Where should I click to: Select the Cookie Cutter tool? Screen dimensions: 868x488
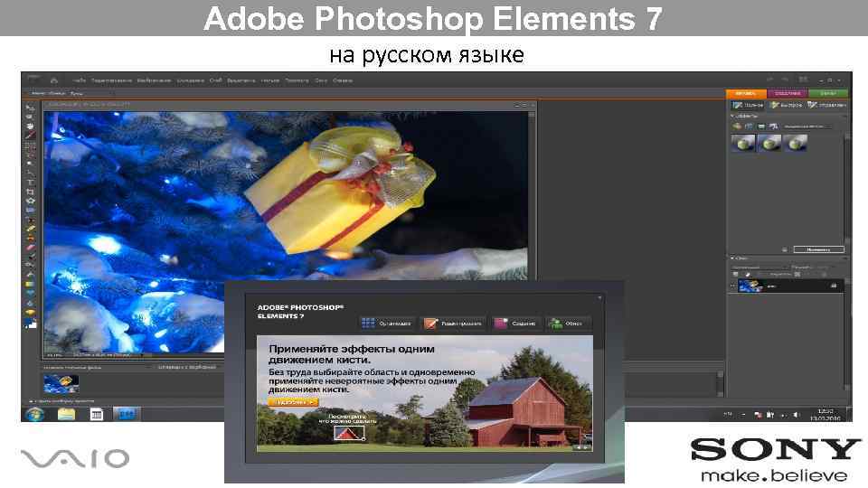[x=30, y=201]
